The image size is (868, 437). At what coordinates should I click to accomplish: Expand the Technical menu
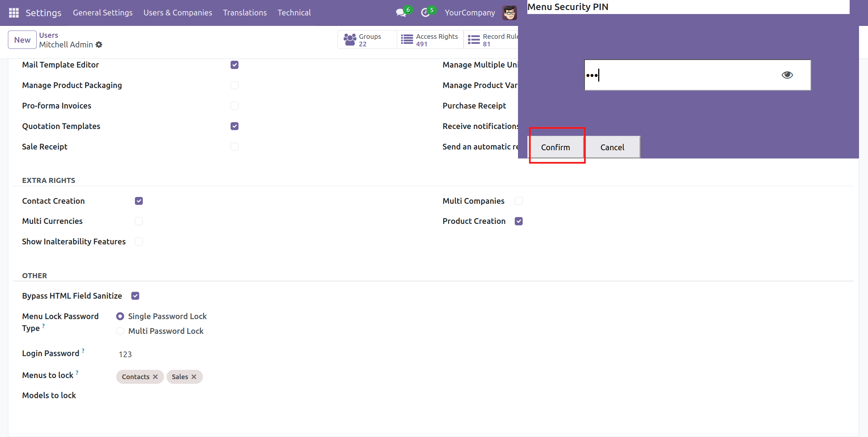294,13
